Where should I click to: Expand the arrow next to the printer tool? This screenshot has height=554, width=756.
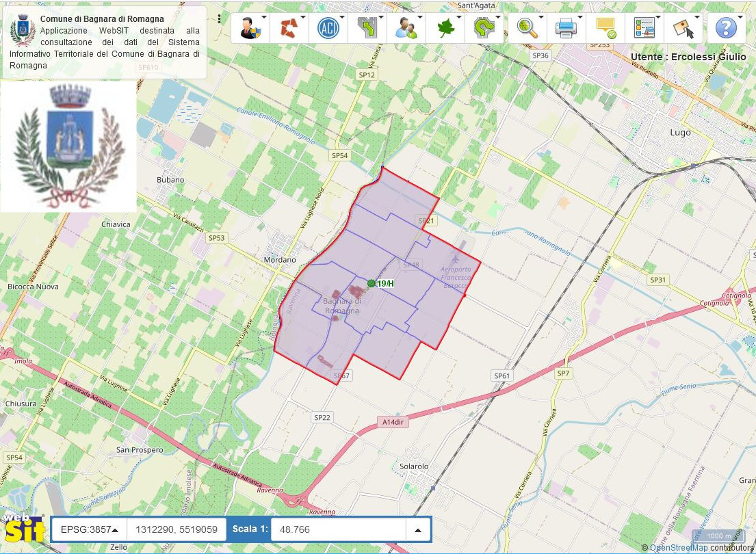click(580, 17)
